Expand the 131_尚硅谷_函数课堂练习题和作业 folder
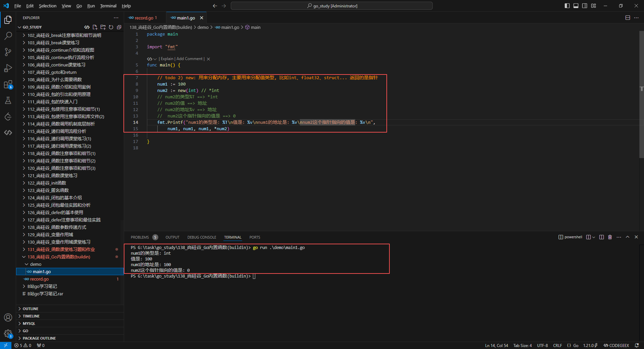The width and height of the screenshot is (644, 349). (x=70, y=250)
